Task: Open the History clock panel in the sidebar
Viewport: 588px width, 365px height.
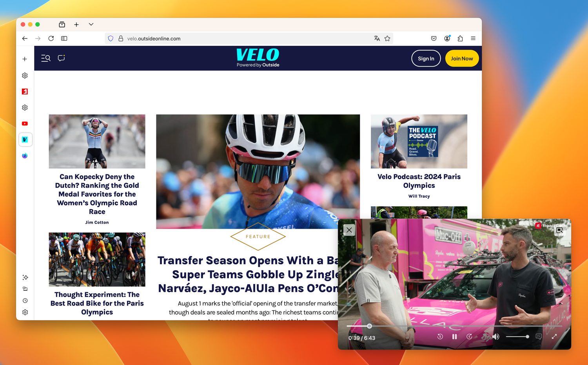Action: 25,301
